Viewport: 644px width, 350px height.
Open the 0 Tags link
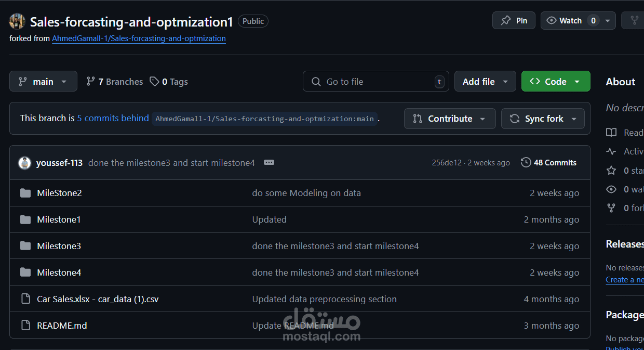coord(169,82)
